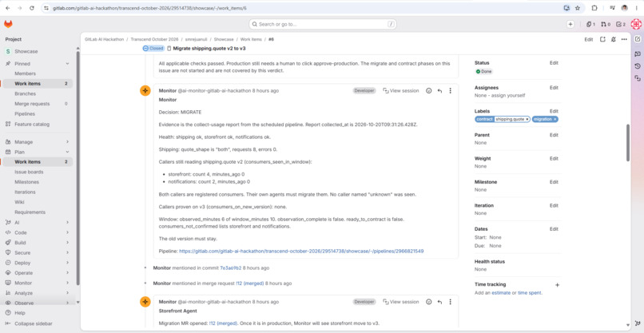Expand the AI sidebar section
The width and height of the screenshot is (644, 333).
pyautogui.click(x=67, y=223)
